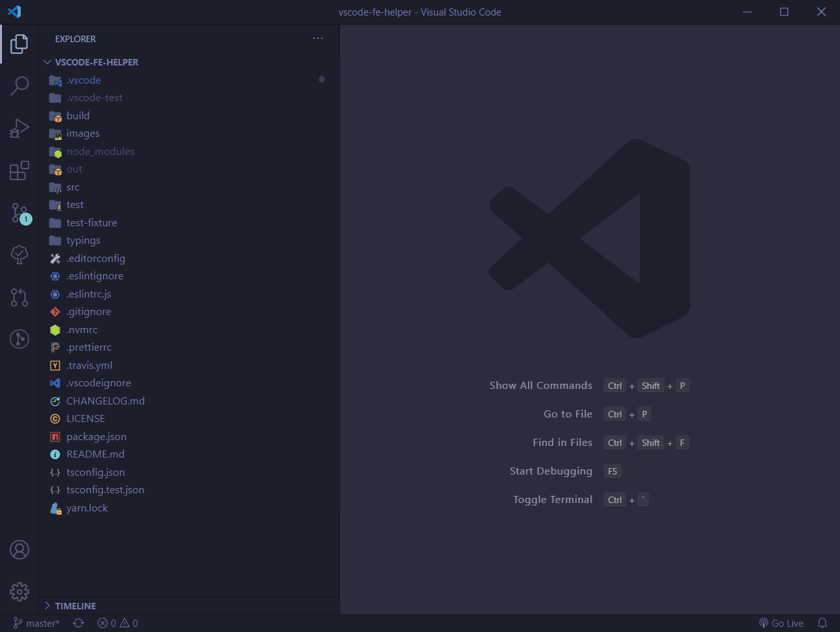This screenshot has width=840, height=632.
Task: Open the Extensions view
Action: (x=19, y=170)
